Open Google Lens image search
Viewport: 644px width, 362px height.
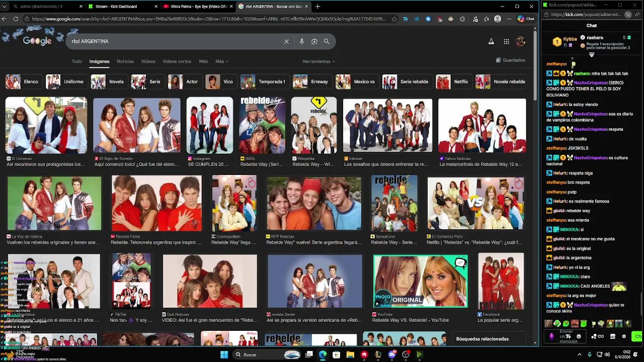tap(314, 41)
